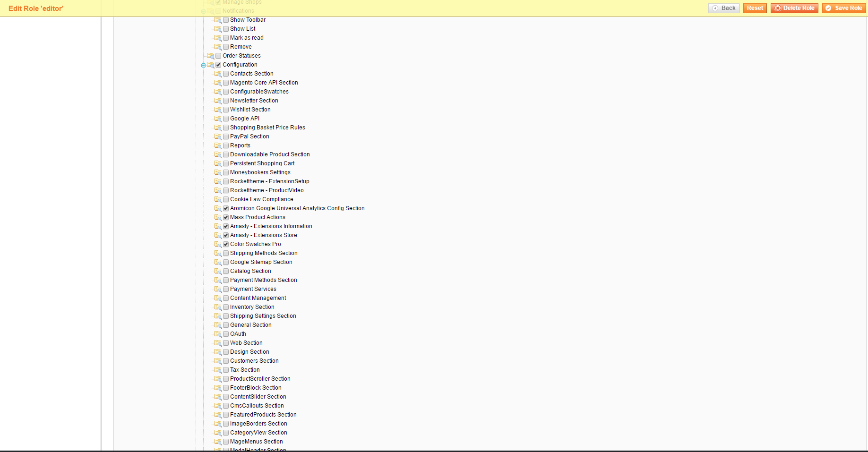Click the Save Role button
Screen dimensions: 868x452
tap(844, 8)
